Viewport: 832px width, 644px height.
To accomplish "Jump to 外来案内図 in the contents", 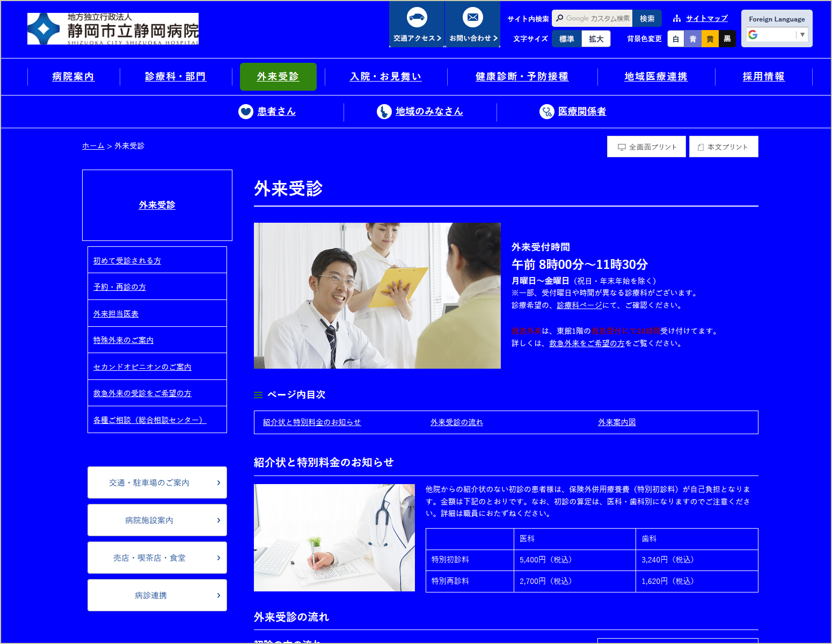I will pyautogui.click(x=617, y=422).
